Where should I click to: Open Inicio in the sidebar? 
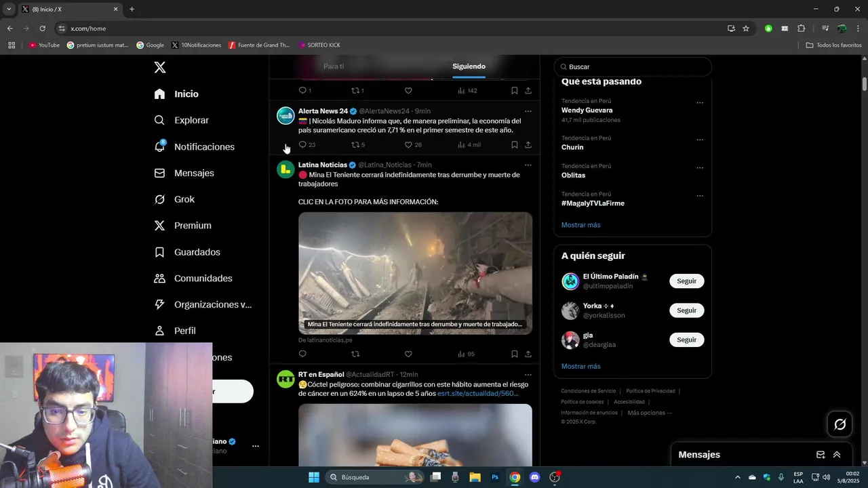[176, 94]
